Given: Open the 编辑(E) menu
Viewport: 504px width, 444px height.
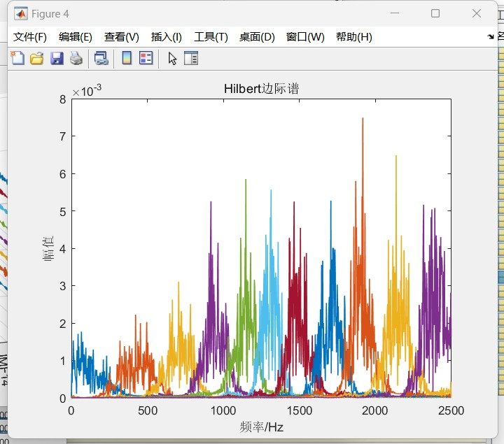Looking at the screenshot, I should coord(76,37).
